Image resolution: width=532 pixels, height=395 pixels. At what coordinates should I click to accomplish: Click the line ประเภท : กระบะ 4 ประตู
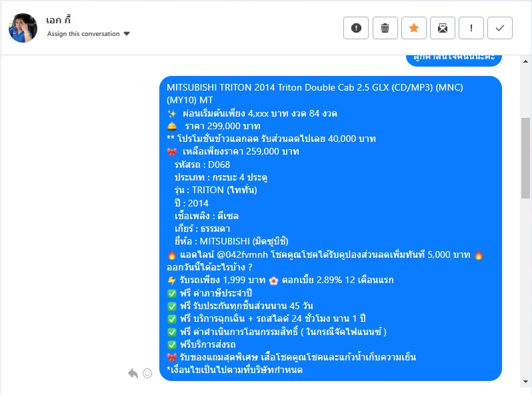point(221,177)
